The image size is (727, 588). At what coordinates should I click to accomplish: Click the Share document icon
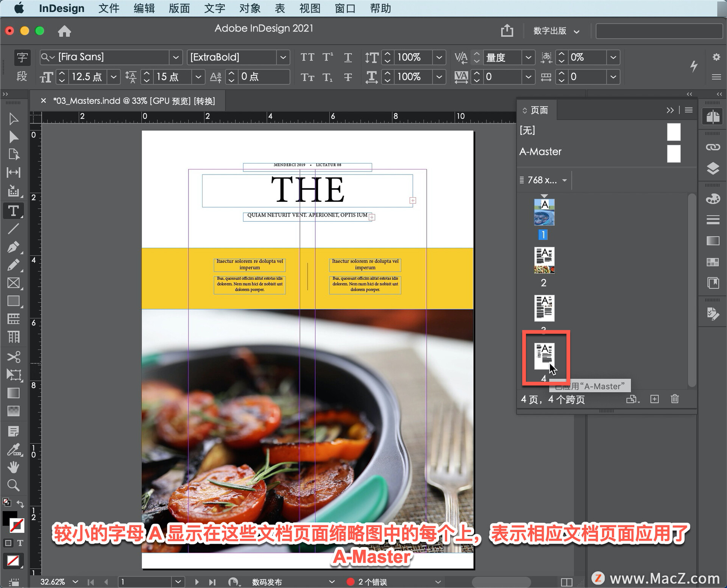(x=507, y=31)
